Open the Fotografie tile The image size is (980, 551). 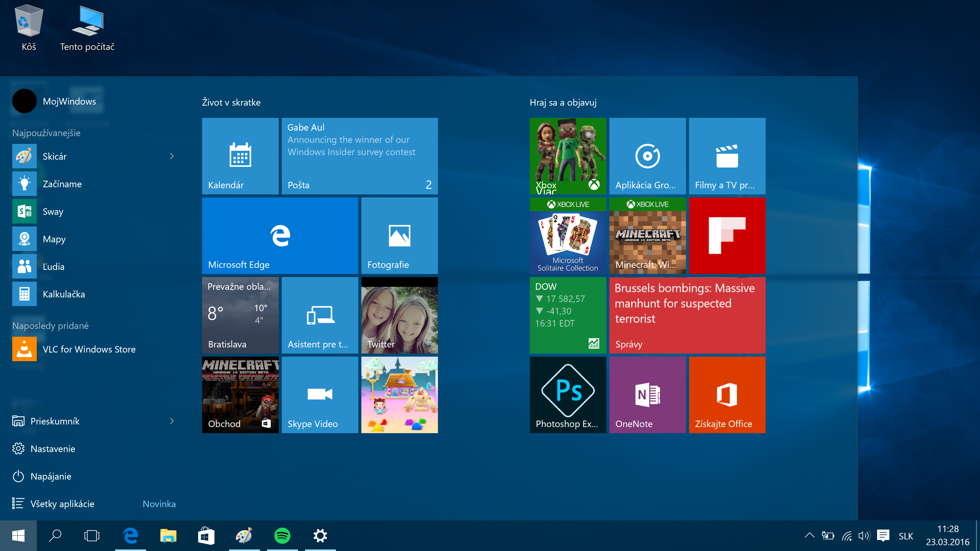[x=399, y=235]
